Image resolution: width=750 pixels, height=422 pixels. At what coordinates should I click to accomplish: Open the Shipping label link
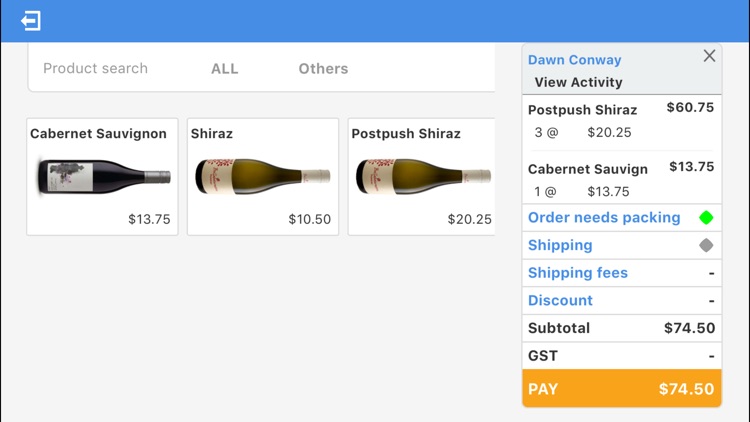560,245
